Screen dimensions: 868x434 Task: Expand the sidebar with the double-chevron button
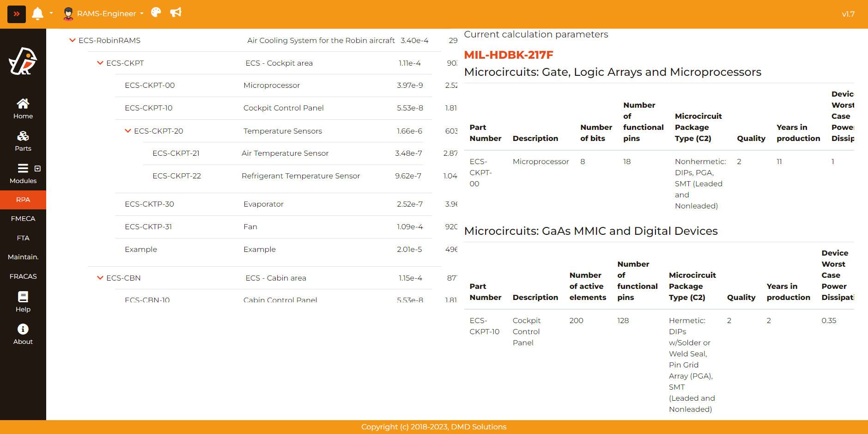pyautogui.click(x=17, y=14)
